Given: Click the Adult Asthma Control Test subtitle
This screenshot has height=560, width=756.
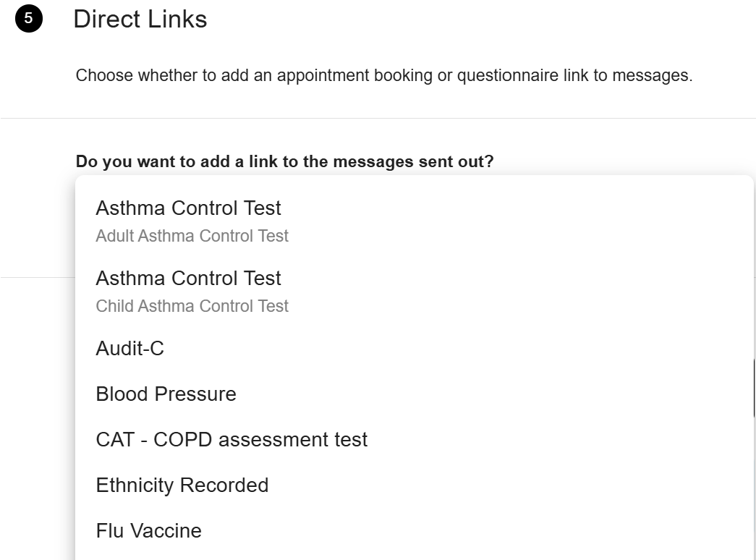Looking at the screenshot, I should [x=192, y=235].
